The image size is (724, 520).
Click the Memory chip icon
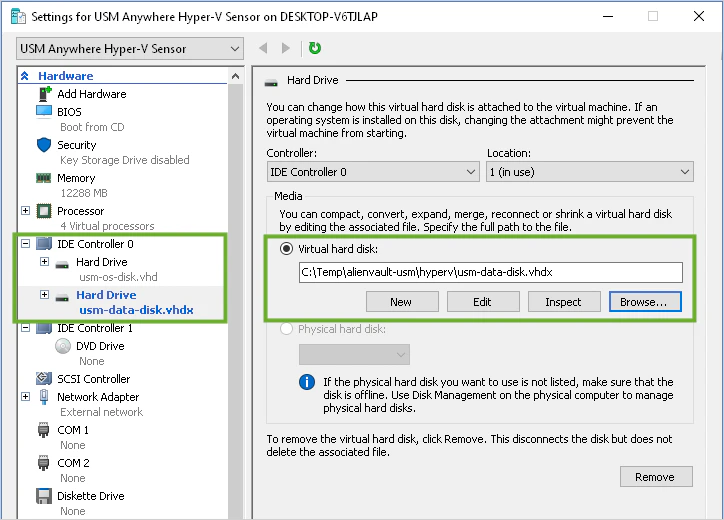[x=43, y=178]
